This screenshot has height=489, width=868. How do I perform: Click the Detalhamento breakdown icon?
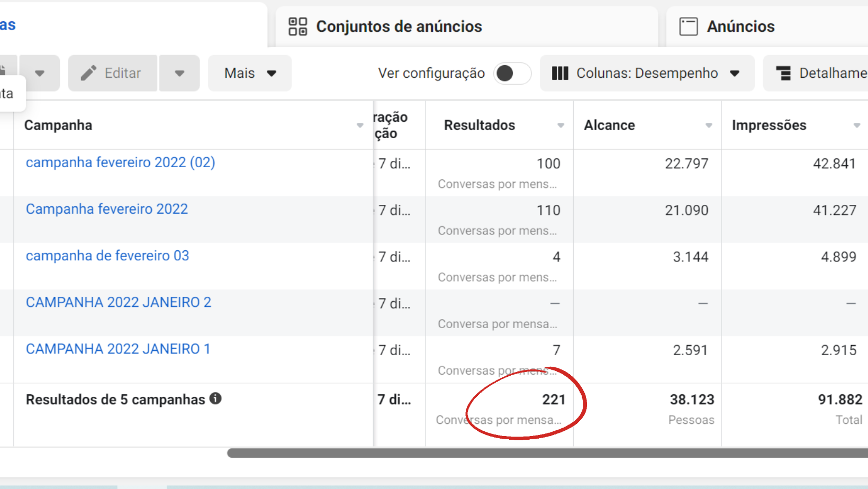coord(783,73)
